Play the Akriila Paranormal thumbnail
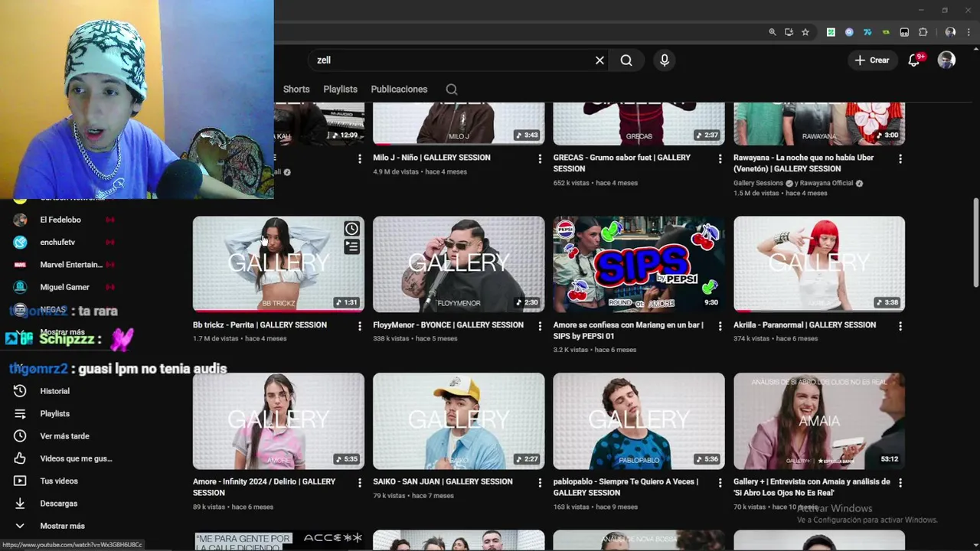 [819, 264]
